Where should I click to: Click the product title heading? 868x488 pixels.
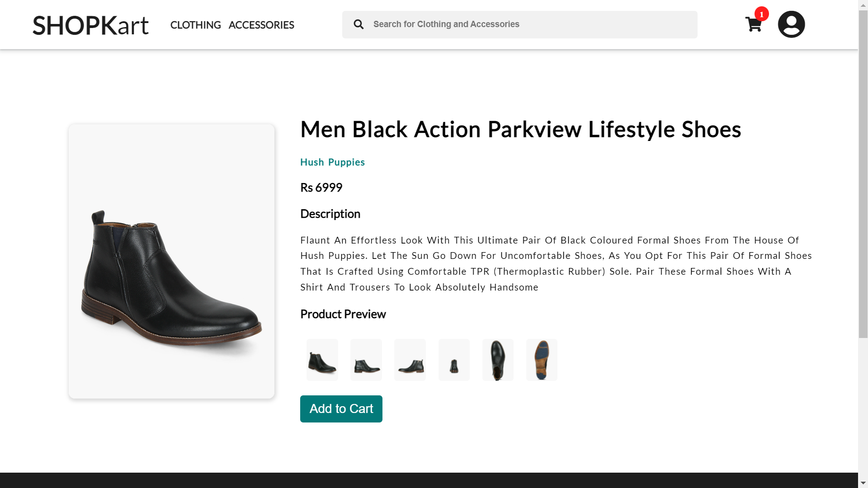pos(520,130)
